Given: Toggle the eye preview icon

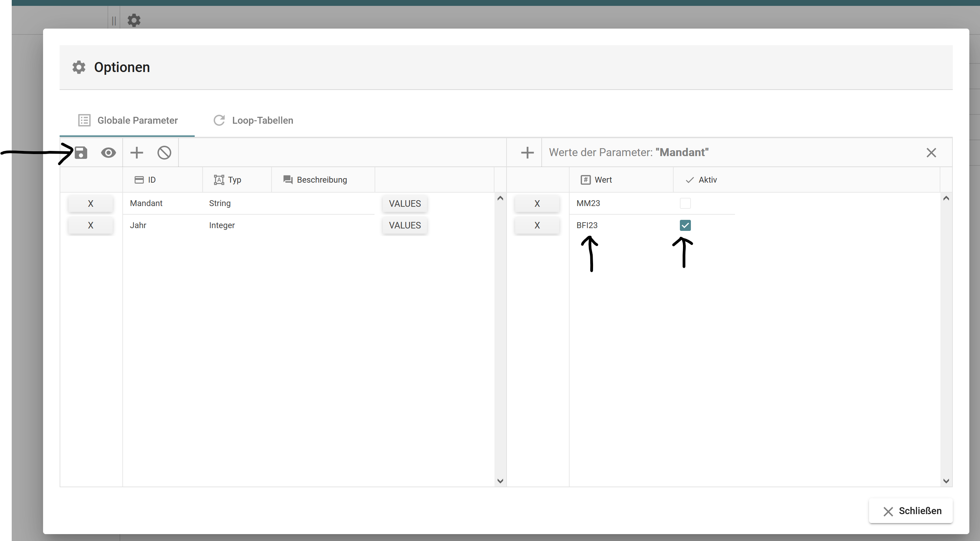Looking at the screenshot, I should (x=109, y=153).
